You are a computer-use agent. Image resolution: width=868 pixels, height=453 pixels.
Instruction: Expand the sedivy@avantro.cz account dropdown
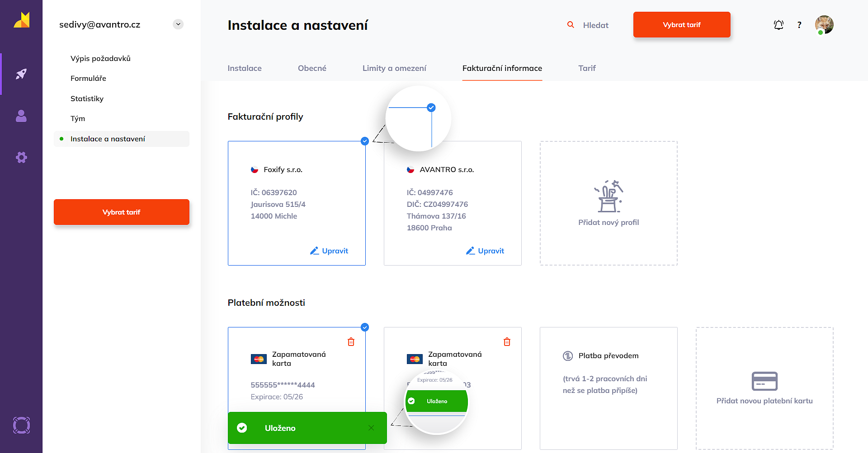point(178,24)
